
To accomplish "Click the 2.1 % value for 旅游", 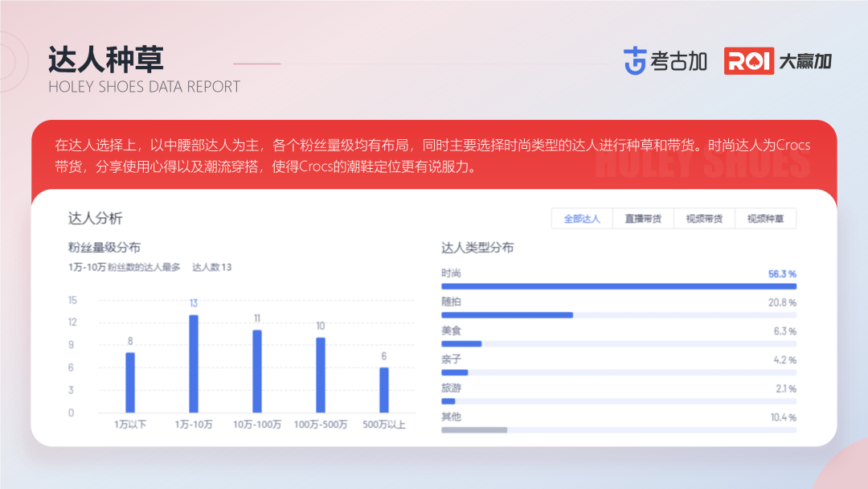I will pos(786,389).
